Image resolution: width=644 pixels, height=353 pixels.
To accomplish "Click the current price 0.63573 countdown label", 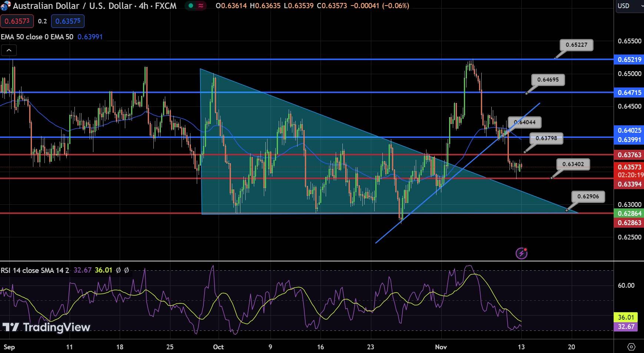I will [x=629, y=171].
